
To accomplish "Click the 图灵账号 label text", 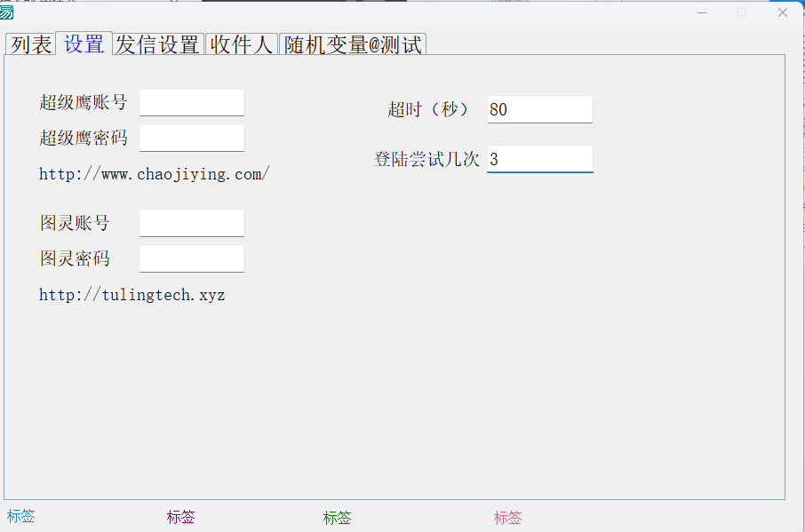I will click(x=75, y=223).
